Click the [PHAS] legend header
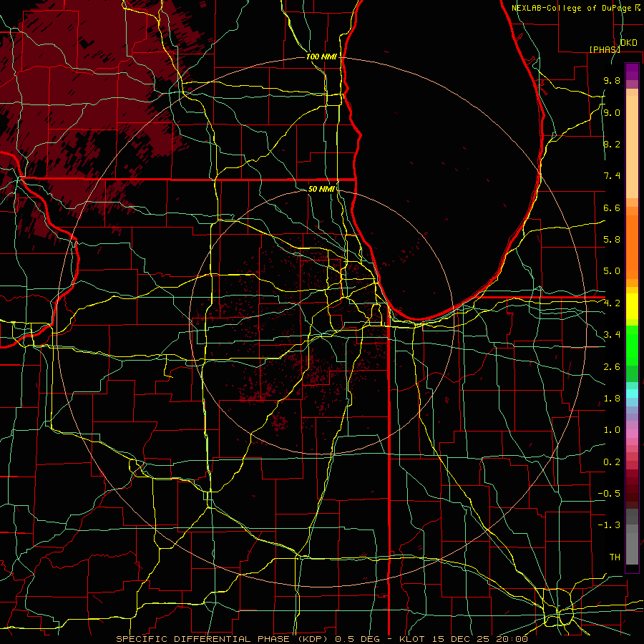Screen dimensions: 644x644 pyautogui.click(x=605, y=49)
